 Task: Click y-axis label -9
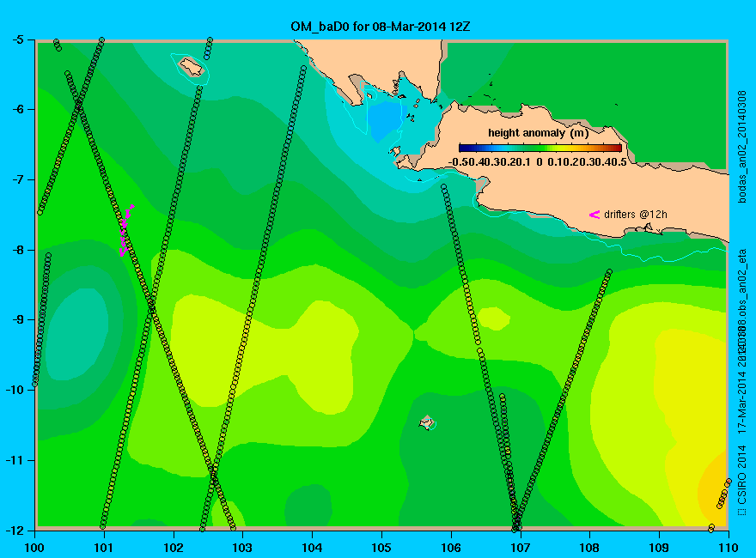click(x=17, y=320)
